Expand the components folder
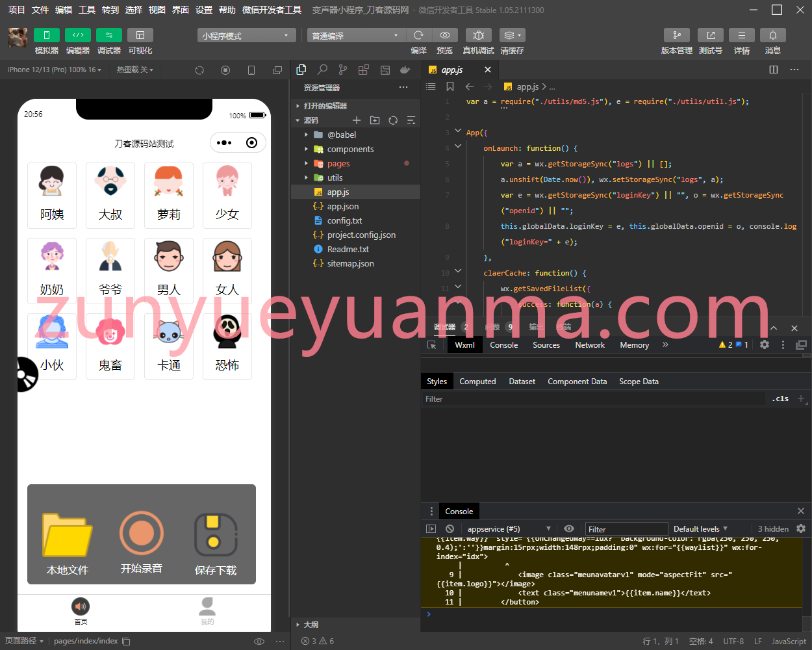The height and width of the screenshot is (650, 812). click(356, 149)
